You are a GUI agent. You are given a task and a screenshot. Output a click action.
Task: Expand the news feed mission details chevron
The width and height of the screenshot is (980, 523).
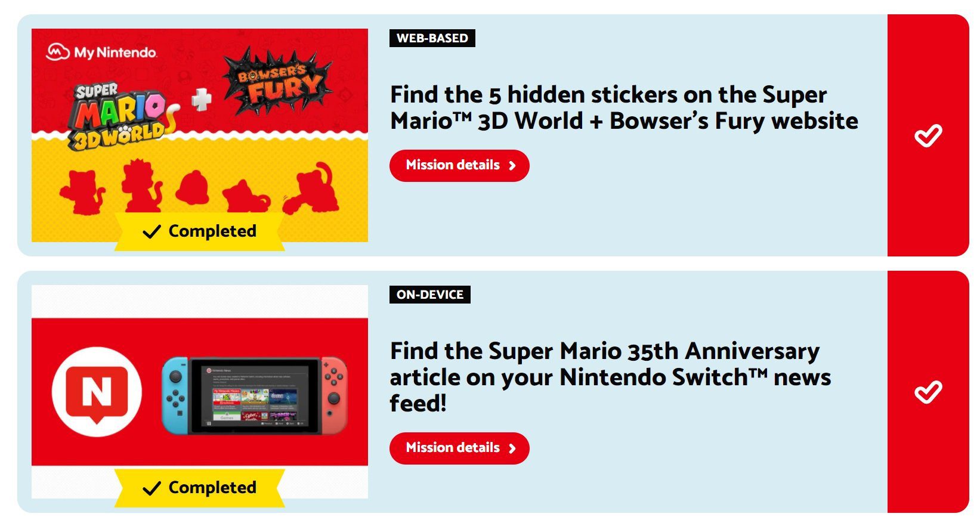point(512,448)
